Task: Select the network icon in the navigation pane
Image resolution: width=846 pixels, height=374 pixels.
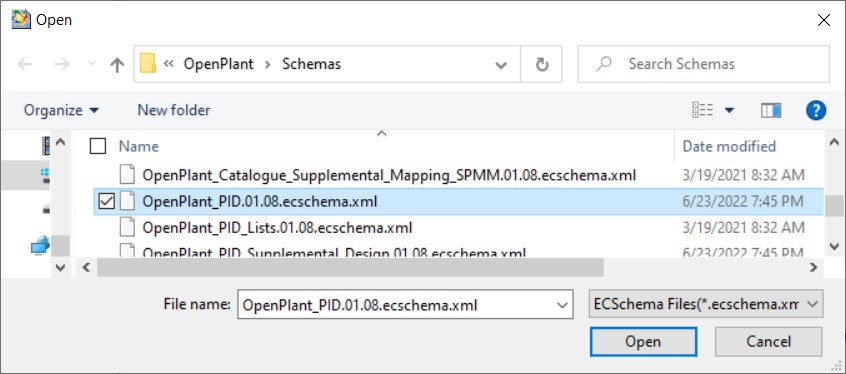Action: 40,246
